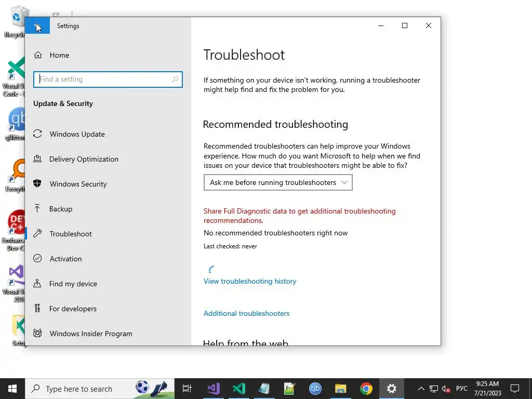
Task: Click the Find my device person icon
Action: tap(37, 283)
